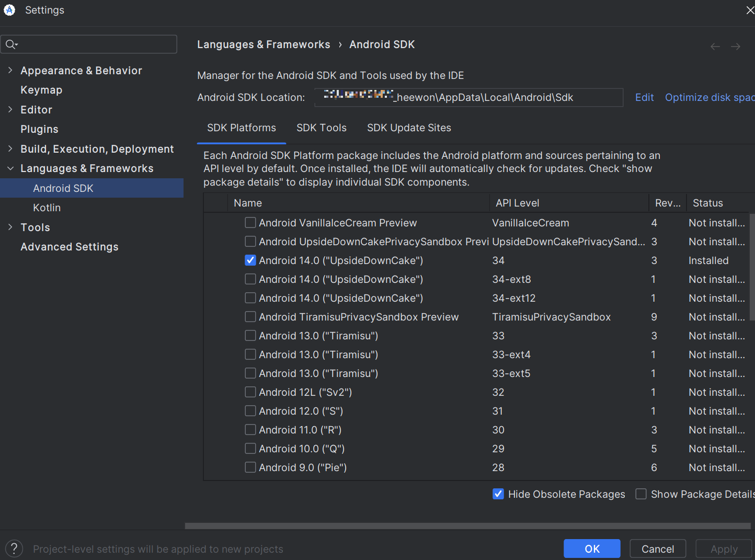The width and height of the screenshot is (755, 560).
Task: Expand the Editor section chevron
Action: (10, 109)
